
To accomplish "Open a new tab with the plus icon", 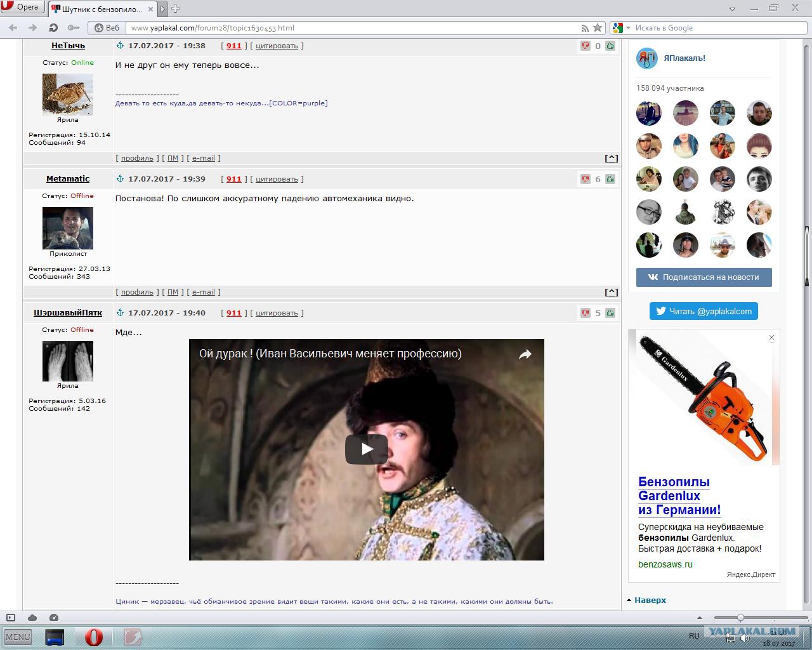I will pyautogui.click(x=175, y=8).
